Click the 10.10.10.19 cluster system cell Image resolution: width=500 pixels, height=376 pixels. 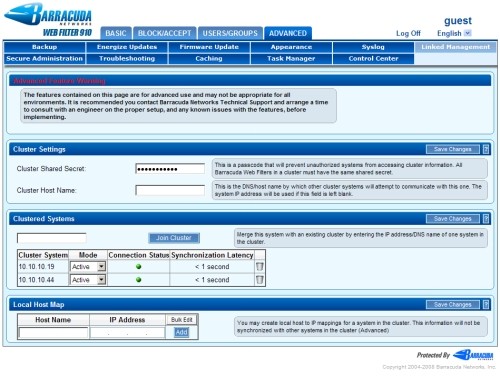(43, 267)
